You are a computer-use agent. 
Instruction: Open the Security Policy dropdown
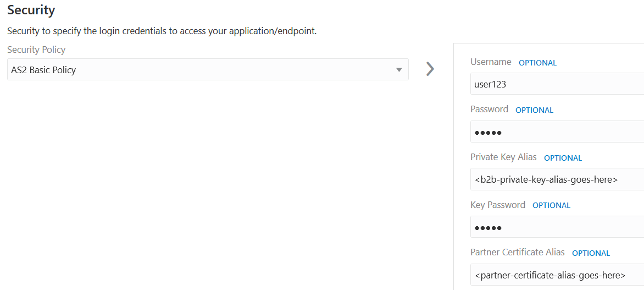(208, 69)
